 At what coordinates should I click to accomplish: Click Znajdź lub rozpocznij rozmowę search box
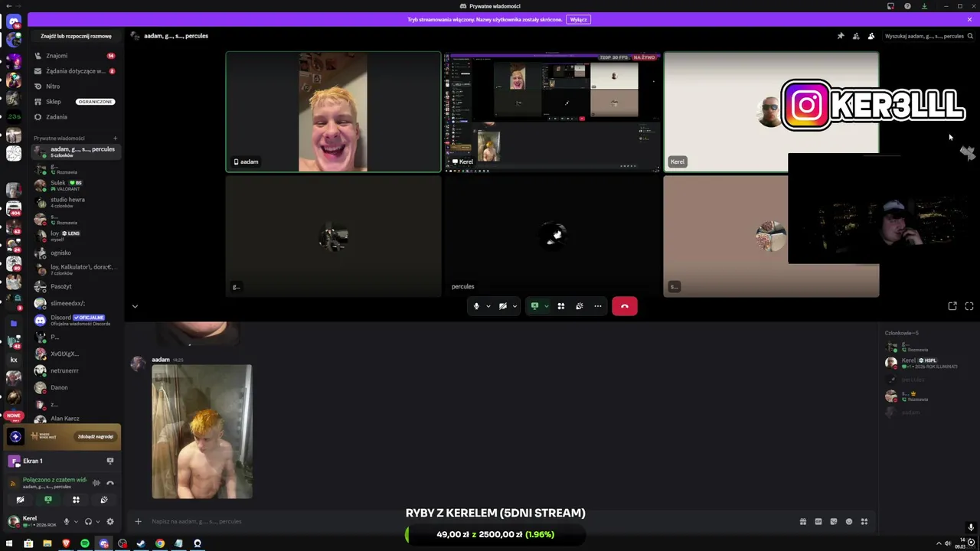click(x=76, y=36)
